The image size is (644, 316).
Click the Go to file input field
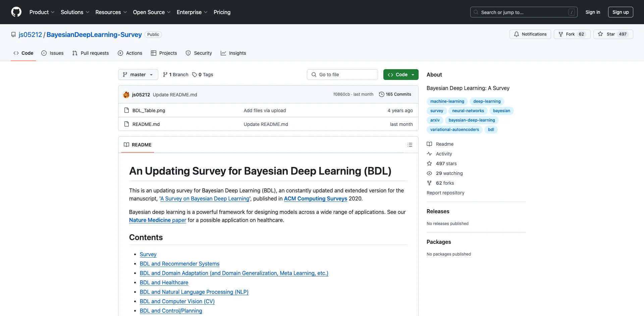tap(342, 75)
